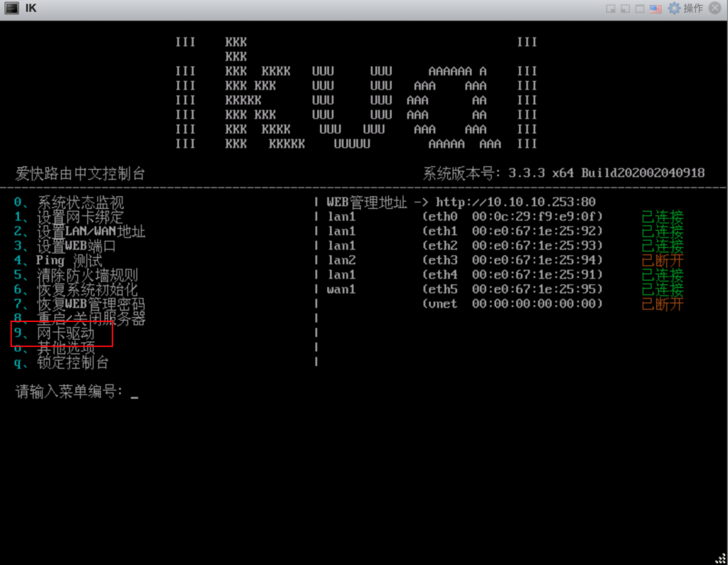
Task: Click the resize grip at the console corner
Action: pyautogui.click(x=721, y=558)
